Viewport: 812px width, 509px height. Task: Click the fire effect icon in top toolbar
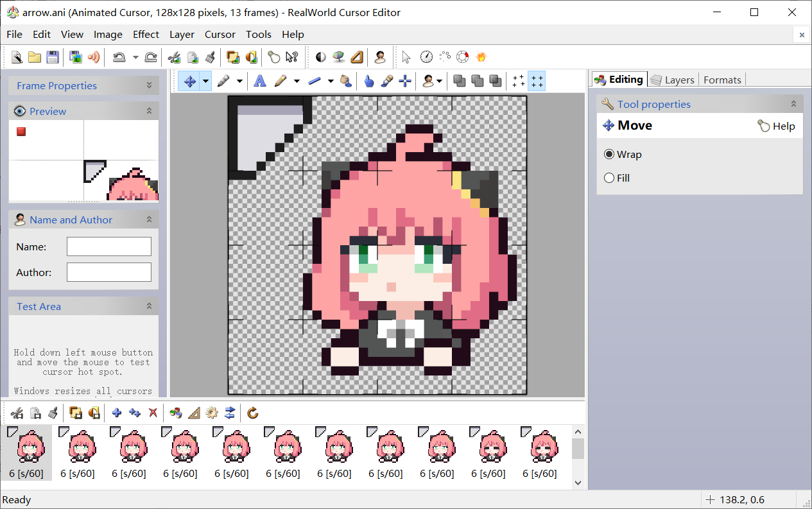click(481, 57)
